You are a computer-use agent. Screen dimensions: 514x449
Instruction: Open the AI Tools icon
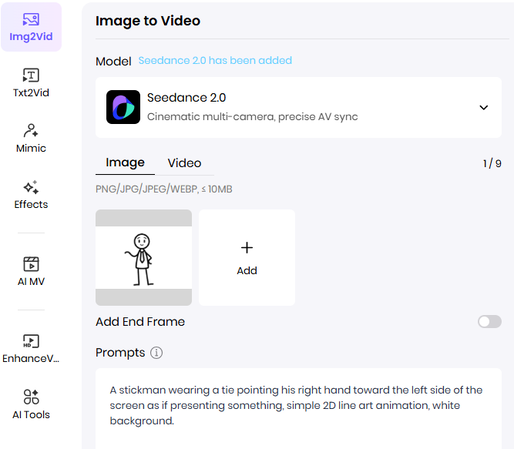pos(31,397)
